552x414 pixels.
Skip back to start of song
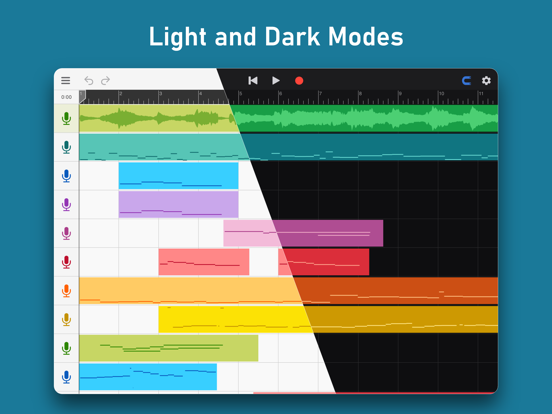coord(253,81)
